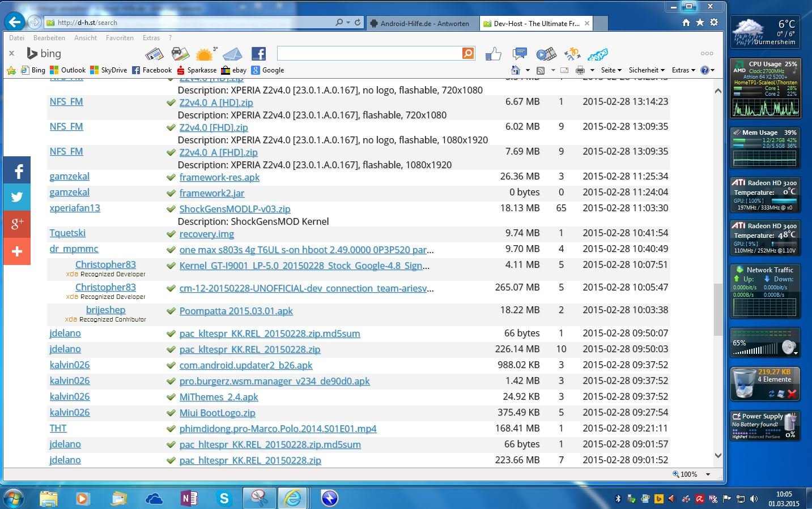Click the read mail icon in command bar

click(564, 70)
